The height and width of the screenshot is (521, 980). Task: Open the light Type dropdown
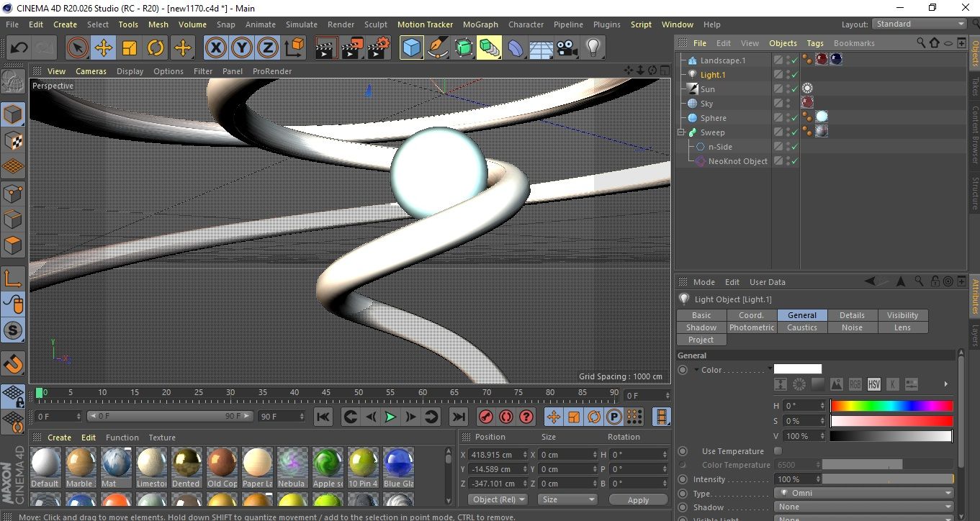864,493
